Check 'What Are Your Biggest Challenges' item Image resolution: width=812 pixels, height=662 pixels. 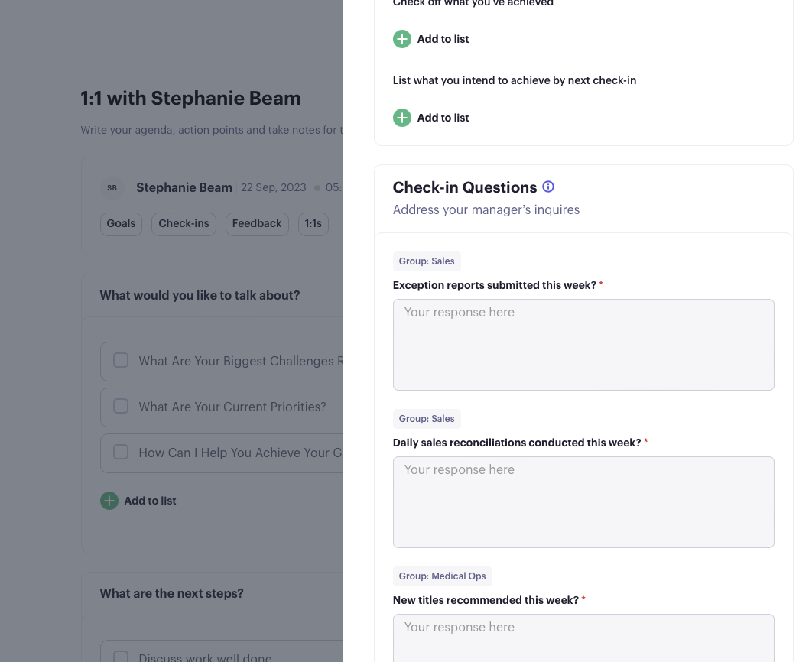[x=121, y=360]
